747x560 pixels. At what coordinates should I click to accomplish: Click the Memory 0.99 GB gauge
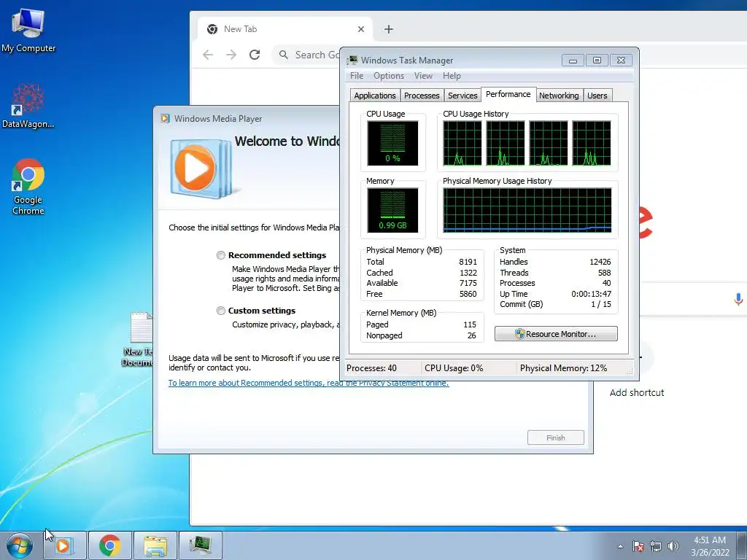coord(392,210)
